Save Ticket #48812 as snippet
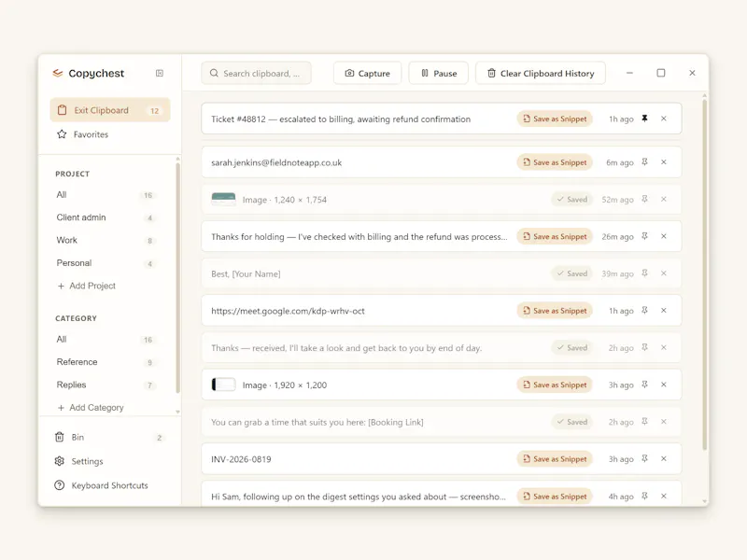Viewport: 747px width, 560px height. (555, 119)
